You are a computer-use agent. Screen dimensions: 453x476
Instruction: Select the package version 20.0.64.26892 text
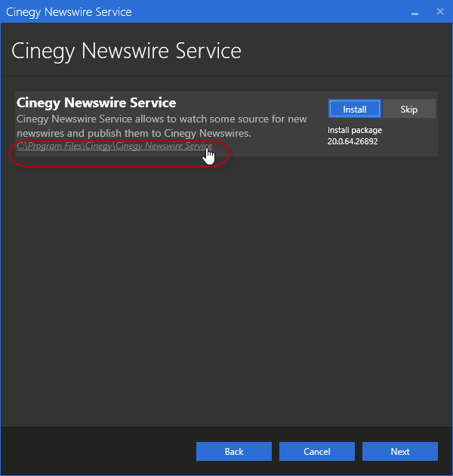pyautogui.click(x=353, y=141)
